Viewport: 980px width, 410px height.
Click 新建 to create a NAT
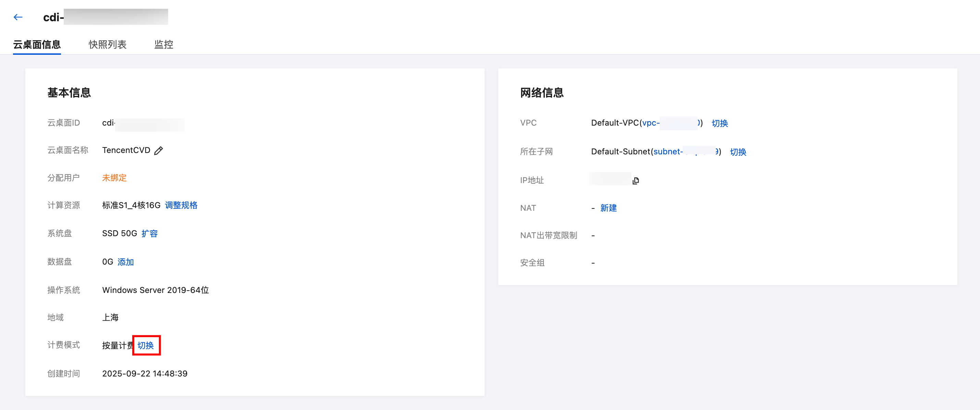click(x=608, y=208)
